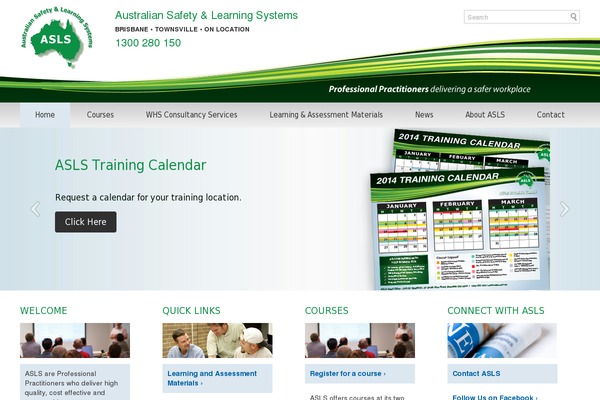Show previous slide with left arrow
The width and height of the screenshot is (600, 400).
pos(35,209)
